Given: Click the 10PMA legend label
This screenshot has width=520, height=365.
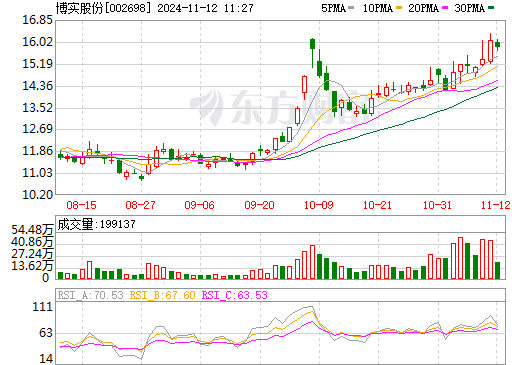Looking at the screenshot, I should point(378,8).
